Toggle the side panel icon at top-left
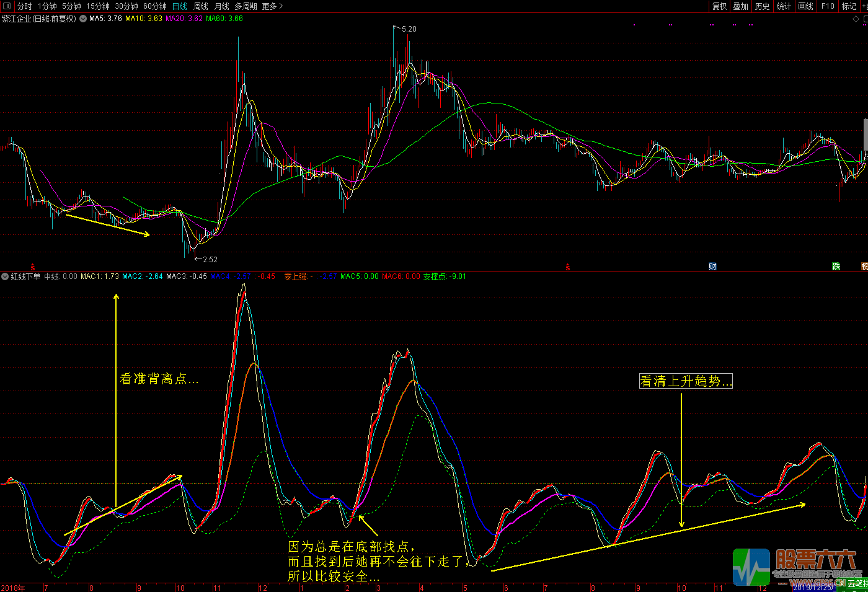 click(x=7, y=6)
